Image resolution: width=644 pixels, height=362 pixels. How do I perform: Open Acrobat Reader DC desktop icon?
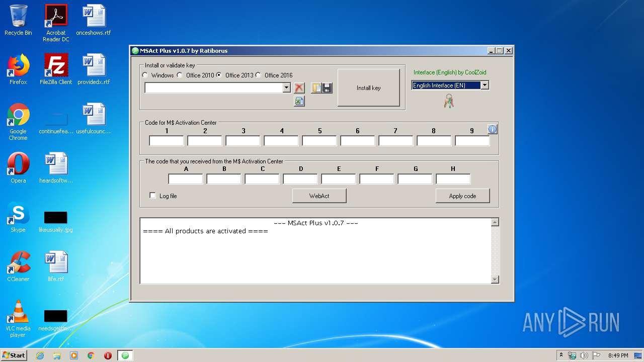point(56,23)
